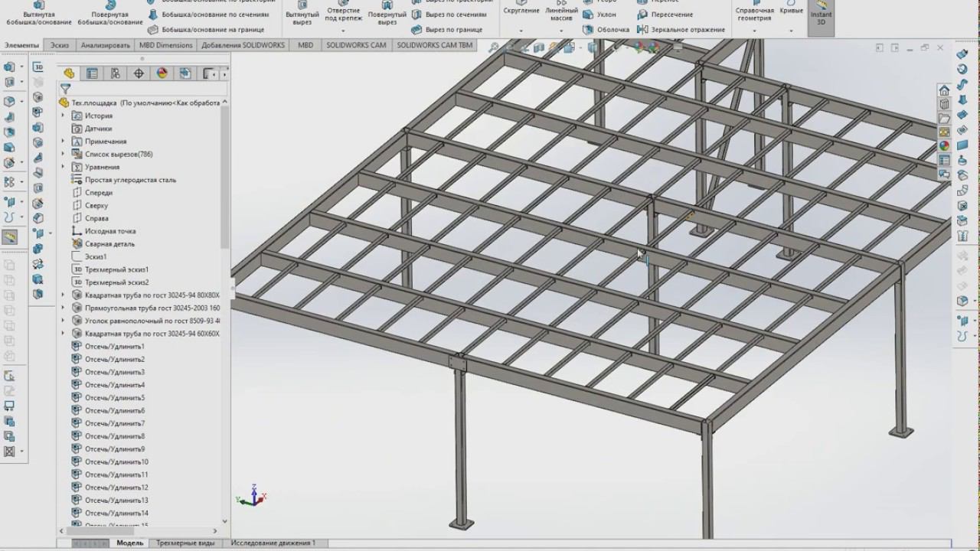Switch to the Эскиз ribbon tab
Screen dimensions: 980x551
(60, 45)
